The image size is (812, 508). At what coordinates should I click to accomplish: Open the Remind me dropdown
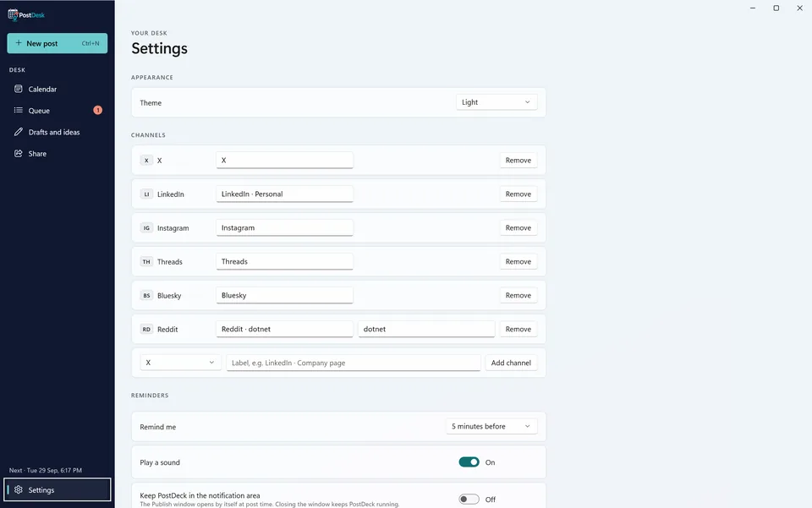[491, 426]
